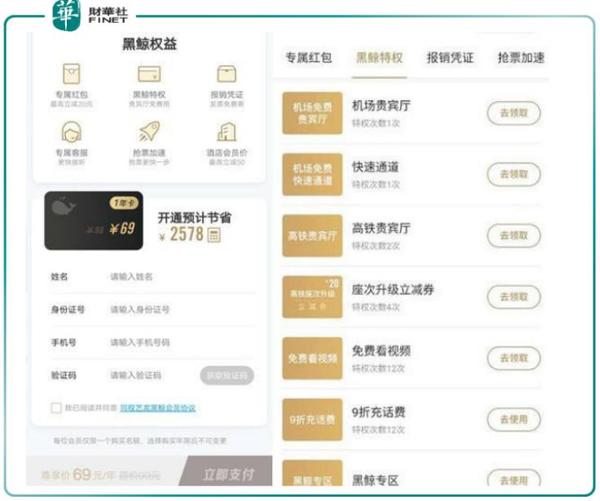Focus the 姓名 name input field
The width and height of the screenshot is (600, 501).
[x=180, y=276]
